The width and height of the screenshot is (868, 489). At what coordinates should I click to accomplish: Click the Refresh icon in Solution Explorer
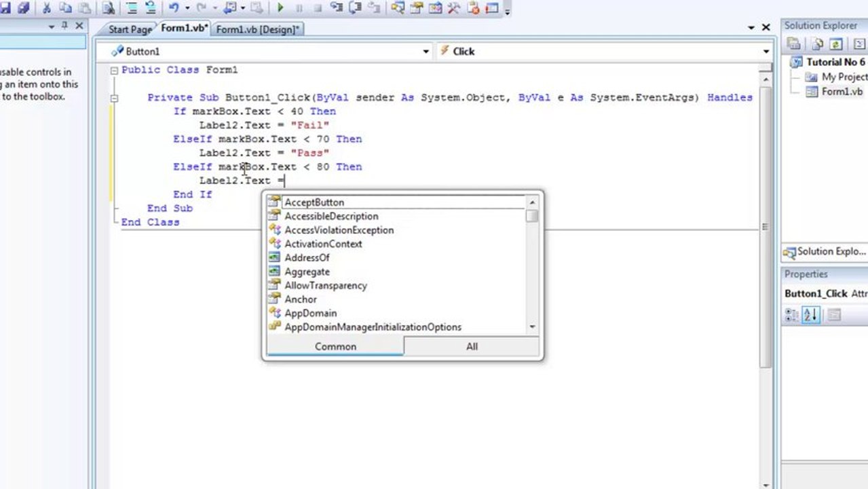click(x=836, y=44)
